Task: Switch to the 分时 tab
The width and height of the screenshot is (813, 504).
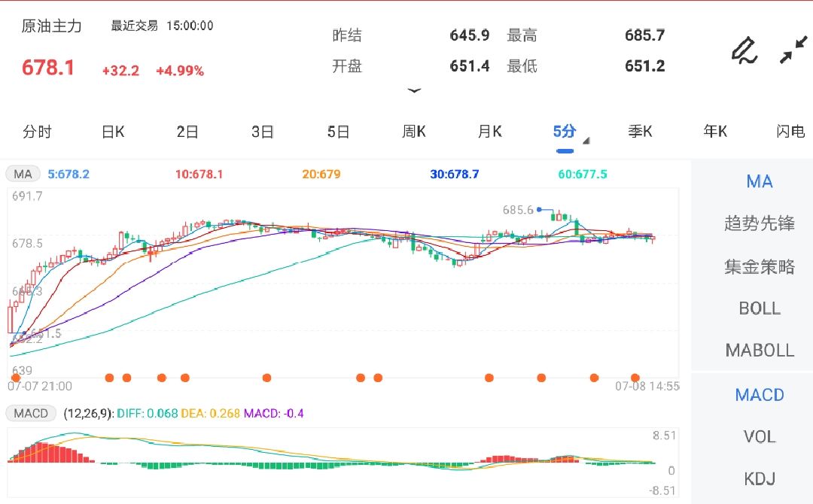Action: [x=37, y=132]
